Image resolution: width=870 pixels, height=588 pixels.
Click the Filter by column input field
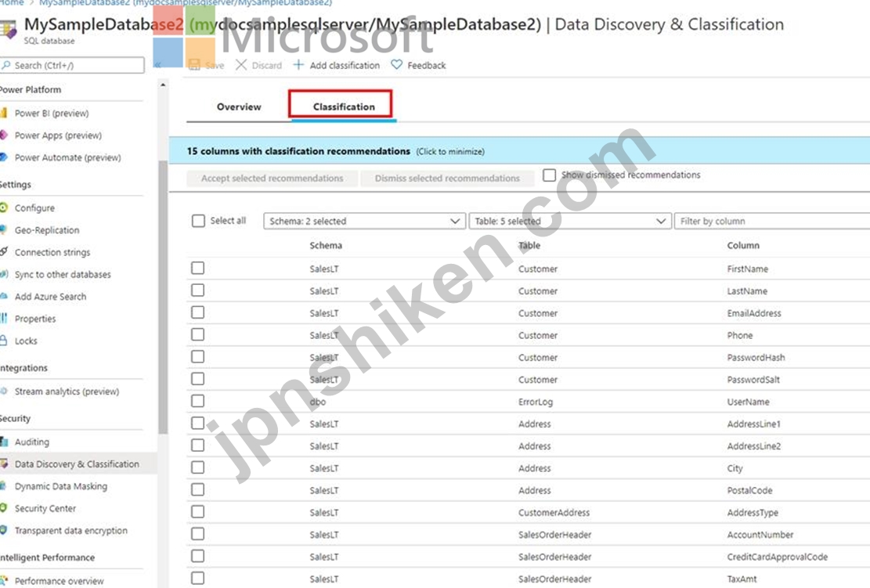(772, 221)
